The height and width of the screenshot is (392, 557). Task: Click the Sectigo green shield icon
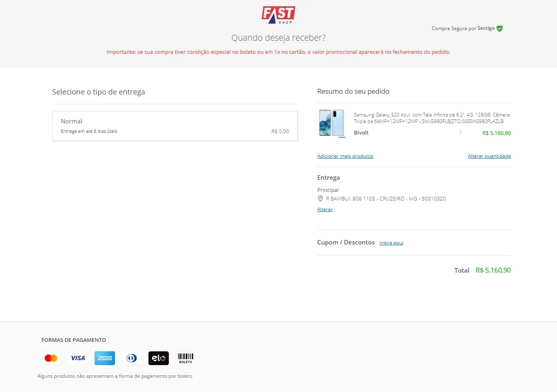(500, 29)
